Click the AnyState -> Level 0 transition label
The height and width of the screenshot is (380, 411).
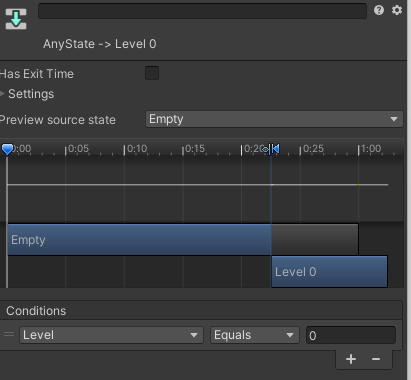[100, 44]
